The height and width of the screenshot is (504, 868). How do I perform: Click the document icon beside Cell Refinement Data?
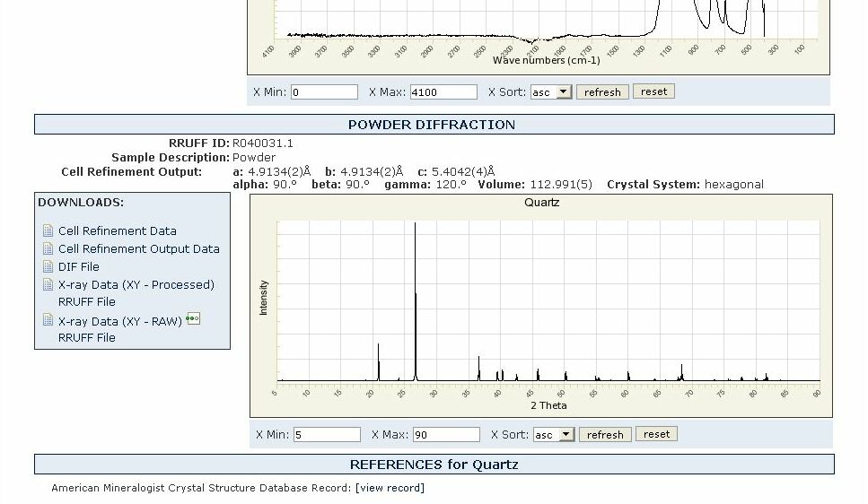point(48,230)
